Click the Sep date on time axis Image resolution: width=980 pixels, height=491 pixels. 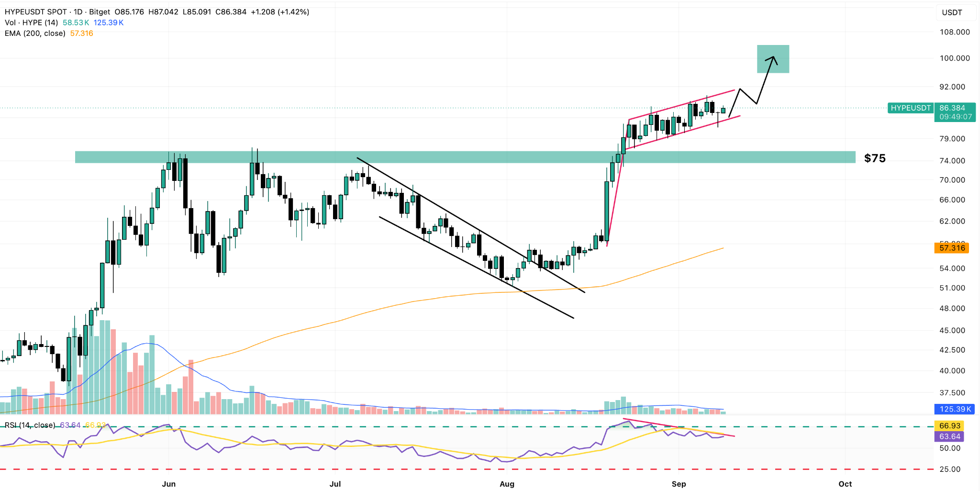pyautogui.click(x=679, y=484)
